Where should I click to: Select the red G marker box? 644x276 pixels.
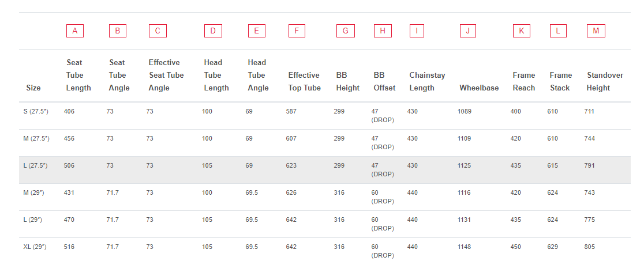pos(346,31)
